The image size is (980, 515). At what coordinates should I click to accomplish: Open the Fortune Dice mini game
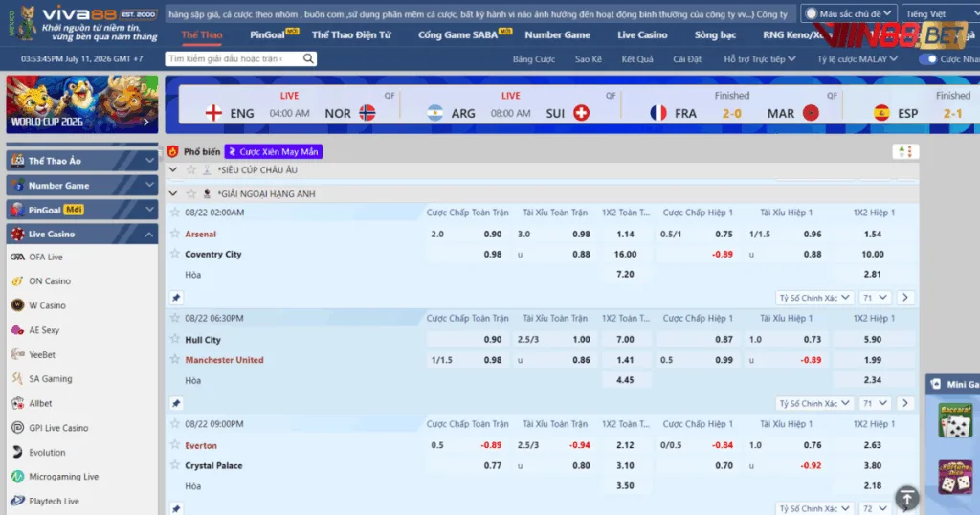(955, 477)
